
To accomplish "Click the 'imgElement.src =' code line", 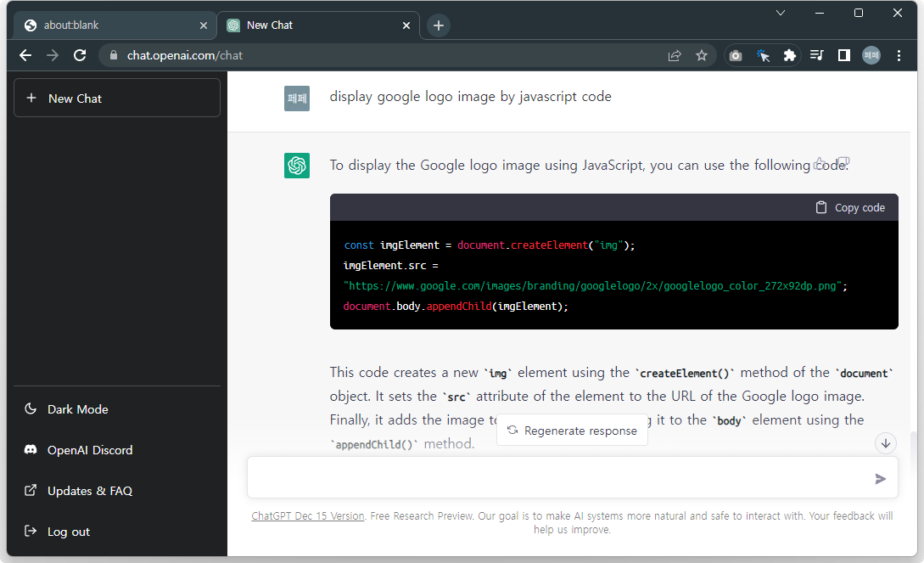I will (x=390, y=266).
